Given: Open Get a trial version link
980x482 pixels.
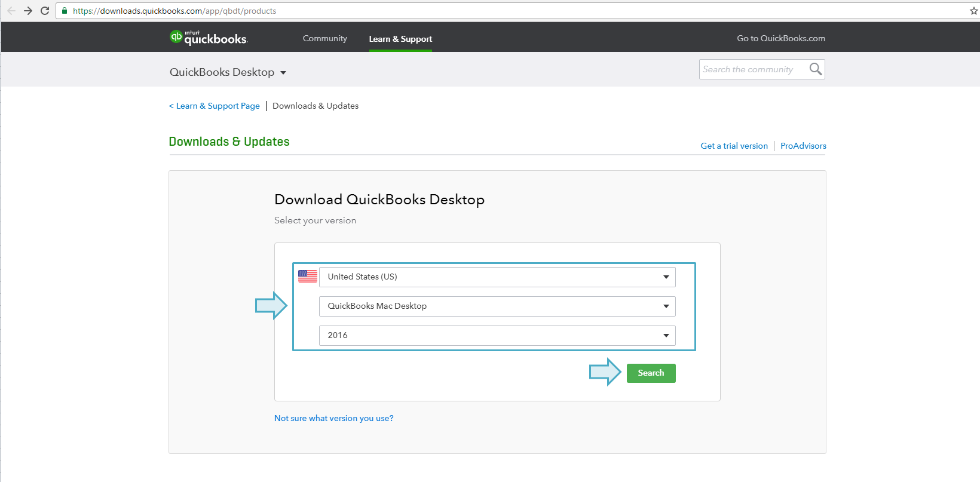Looking at the screenshot, I should point(734,146).
